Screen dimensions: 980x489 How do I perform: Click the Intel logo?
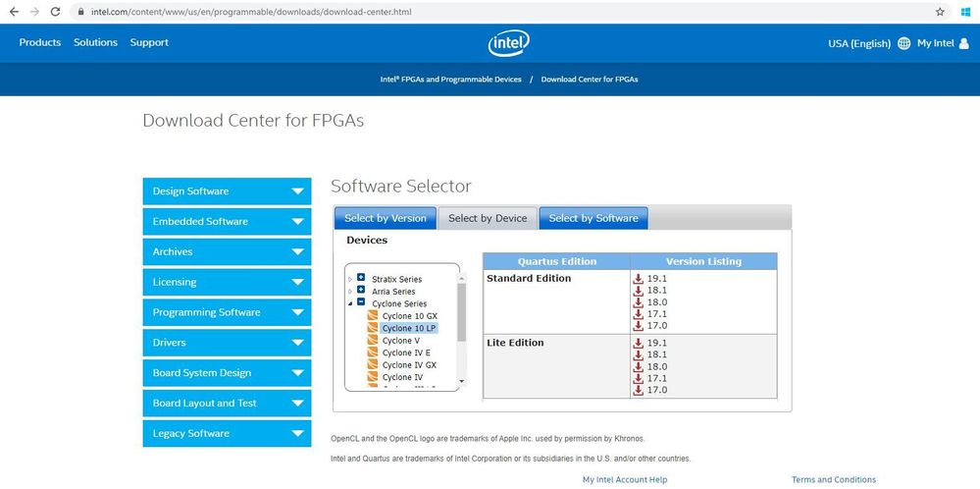[x=508, y=42]
